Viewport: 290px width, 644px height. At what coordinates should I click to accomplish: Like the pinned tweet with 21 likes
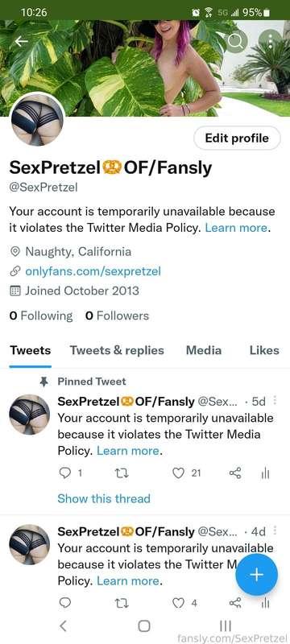click(178, 473)
